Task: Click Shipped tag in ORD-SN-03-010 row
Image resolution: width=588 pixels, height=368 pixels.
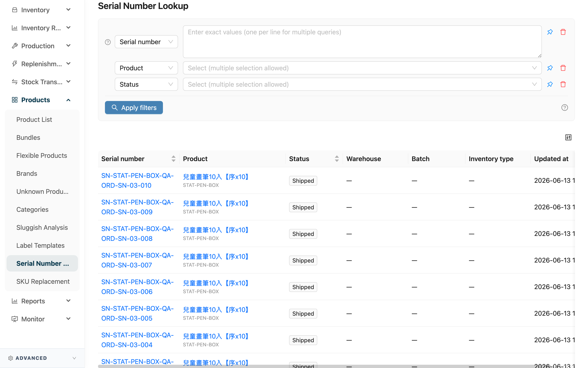Action: pos(303,181)
